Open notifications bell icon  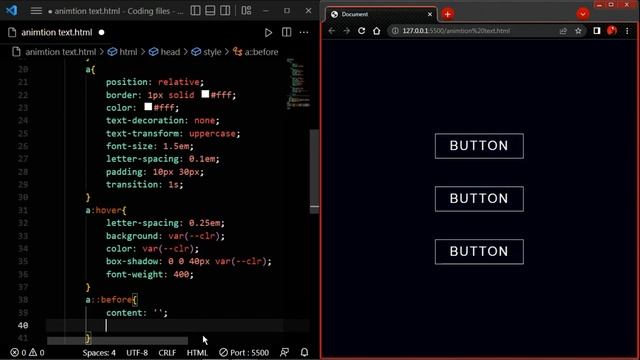point(304,352)
